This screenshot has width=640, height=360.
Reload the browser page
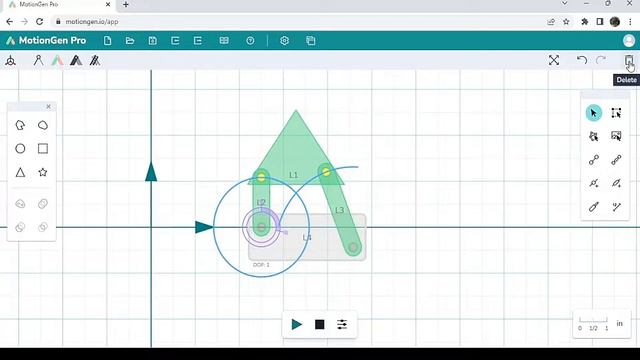click(x=40, y=22)
